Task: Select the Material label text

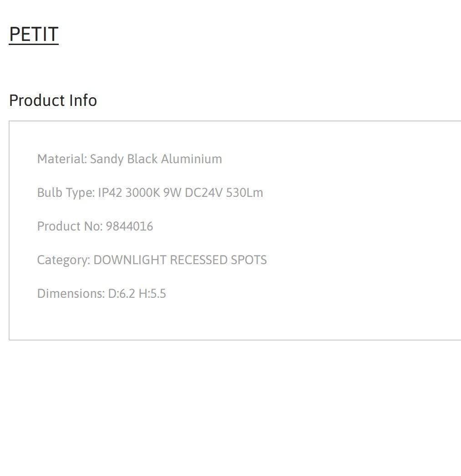Action: tap(62, 159)
